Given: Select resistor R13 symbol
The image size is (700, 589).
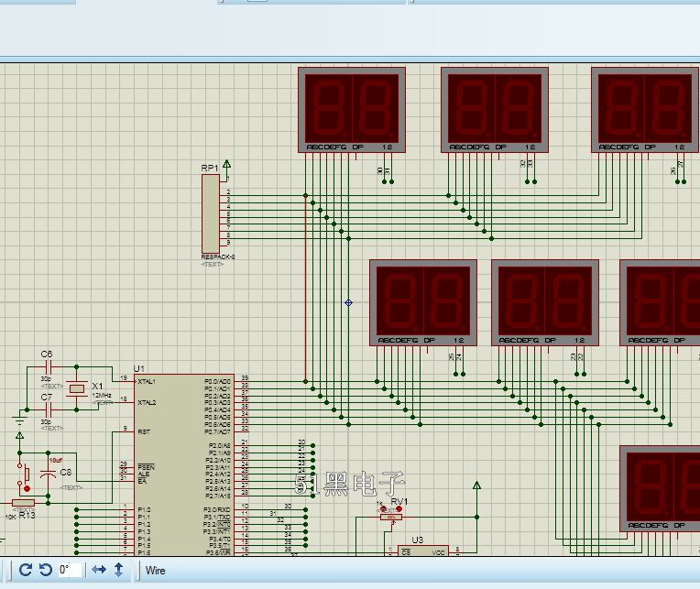Looking at the screenshot, I should tap(23, 503).
